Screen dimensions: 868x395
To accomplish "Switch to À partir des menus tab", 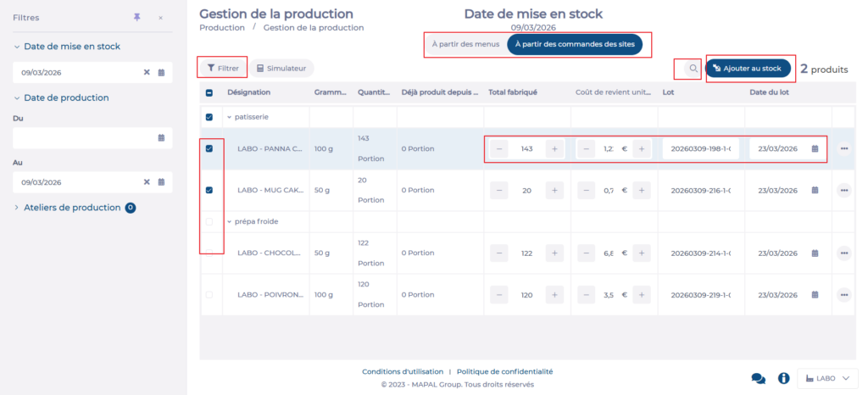I will tap(464, 44).
